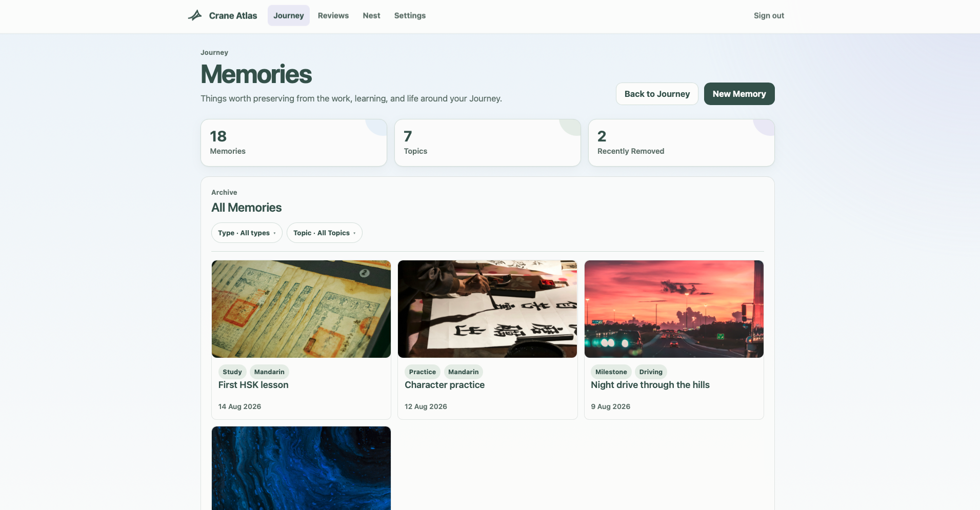Open the 2 Recently Removed card
The height and width of the screenshot is (510, 980).
[682, 143]
